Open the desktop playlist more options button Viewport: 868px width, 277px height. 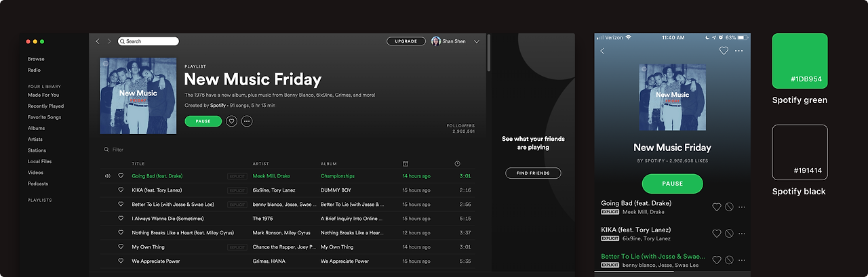pyautogui.click(x=247, y=121)
